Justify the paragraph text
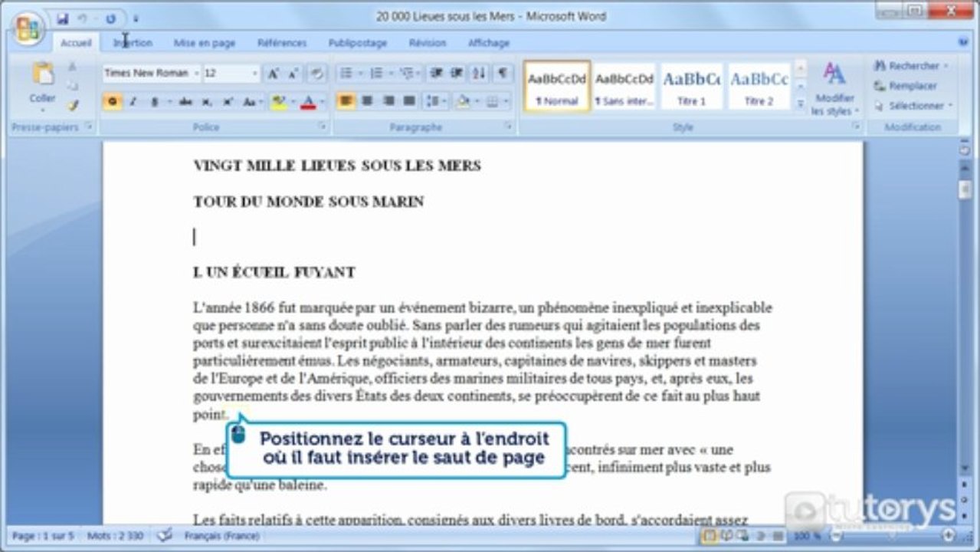980x552 pixels. pyautogui.click(x=408, y=101)
